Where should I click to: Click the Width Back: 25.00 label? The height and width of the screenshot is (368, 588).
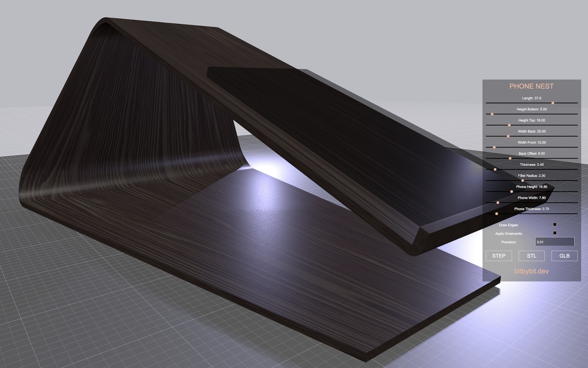pos(532,132)
